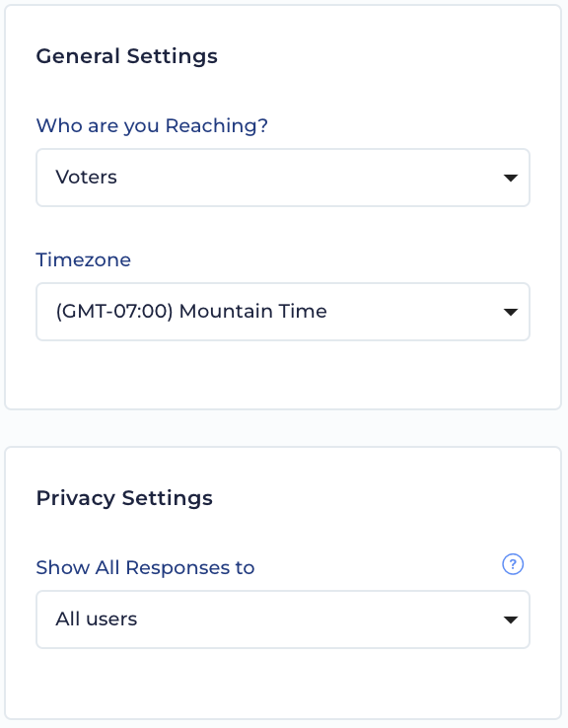This screenshot has width=568, height=728.
Task: Click the caret arrow on Mountain Time dropdown
Action: pos(511,312)
